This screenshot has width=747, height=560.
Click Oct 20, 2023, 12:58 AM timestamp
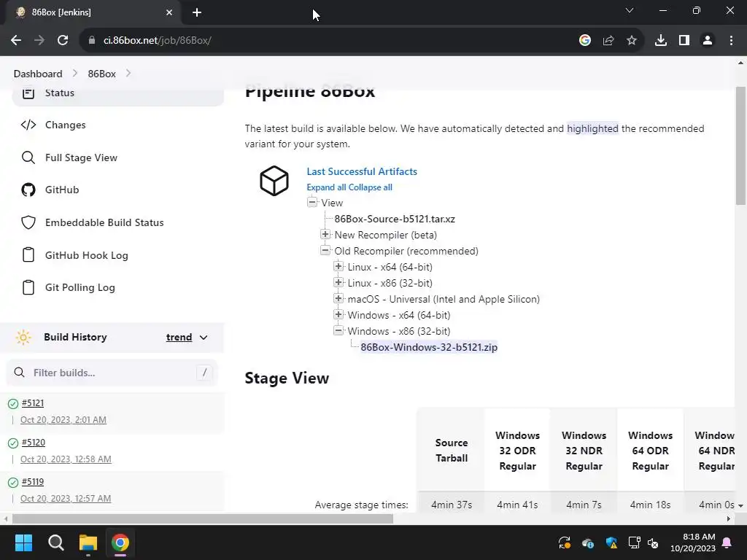(x=66, y=459)
